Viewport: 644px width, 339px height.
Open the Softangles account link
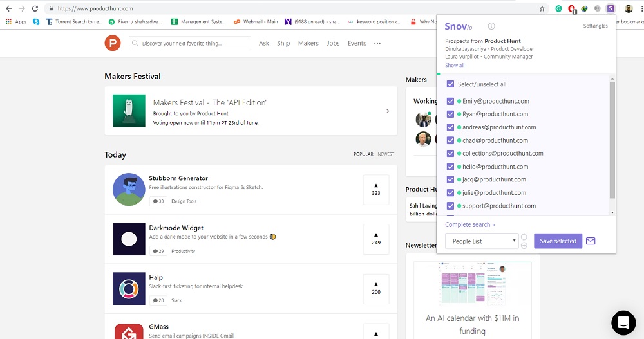pos(595,26)
